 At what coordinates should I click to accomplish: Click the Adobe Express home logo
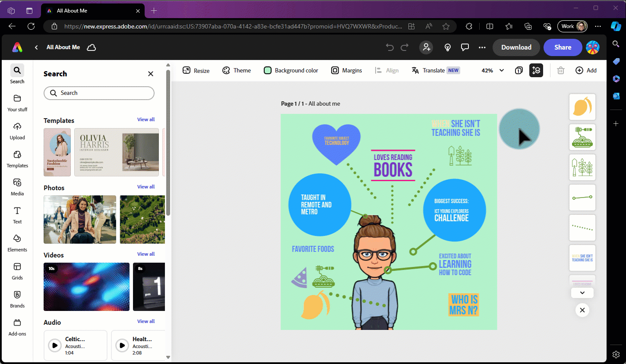pos(17,47)
